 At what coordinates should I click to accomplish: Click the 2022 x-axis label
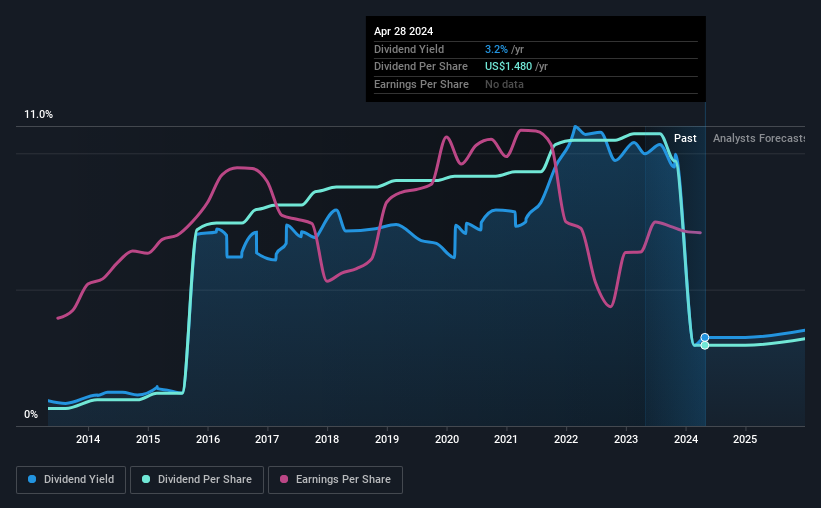pyautogui.click(x=566, y=439)
